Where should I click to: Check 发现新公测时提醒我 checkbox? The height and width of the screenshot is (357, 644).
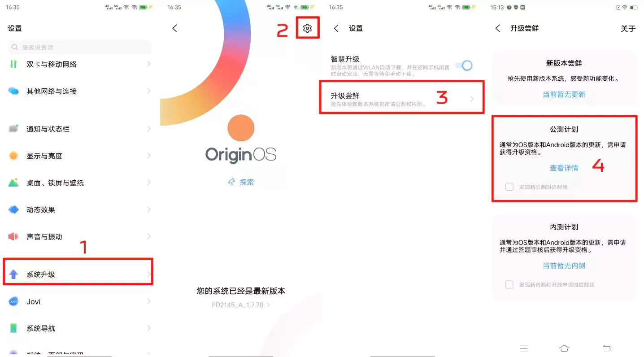coord(509,187)
